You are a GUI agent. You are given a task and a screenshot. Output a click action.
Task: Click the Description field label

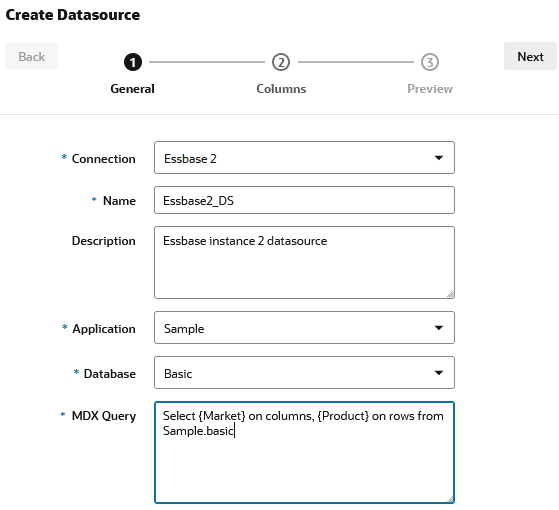coord(103,241)
